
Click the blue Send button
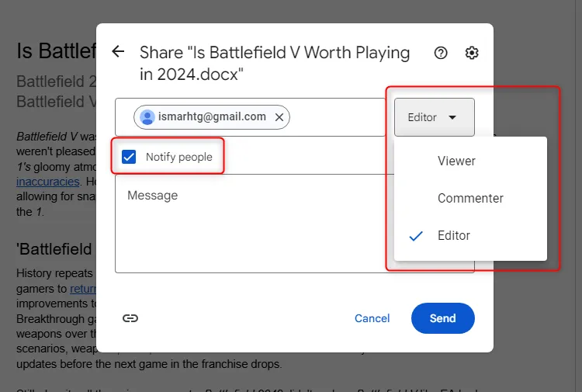click(443, 318)
